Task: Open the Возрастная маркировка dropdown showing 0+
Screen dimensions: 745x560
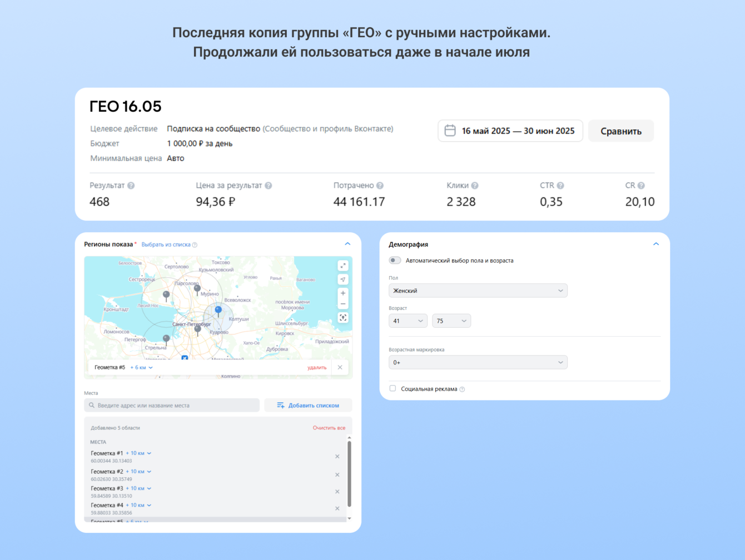Action: pyautogui.click(x=478, y=362)
